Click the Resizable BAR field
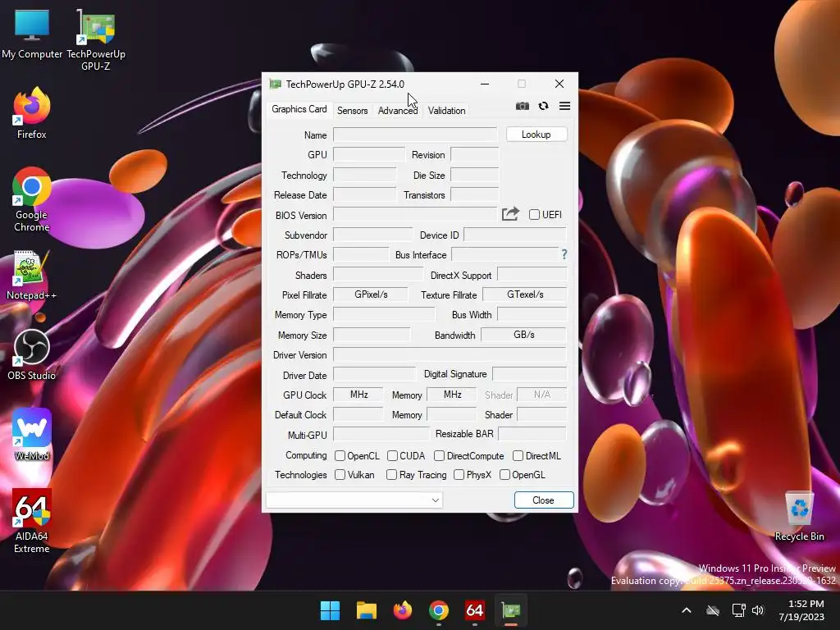The width and height of the screenshot is (840, 630). click(x=532, y=433)
